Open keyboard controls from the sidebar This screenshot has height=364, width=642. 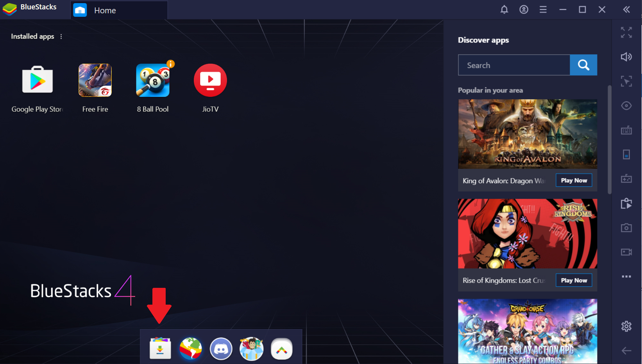click(626, 130)
